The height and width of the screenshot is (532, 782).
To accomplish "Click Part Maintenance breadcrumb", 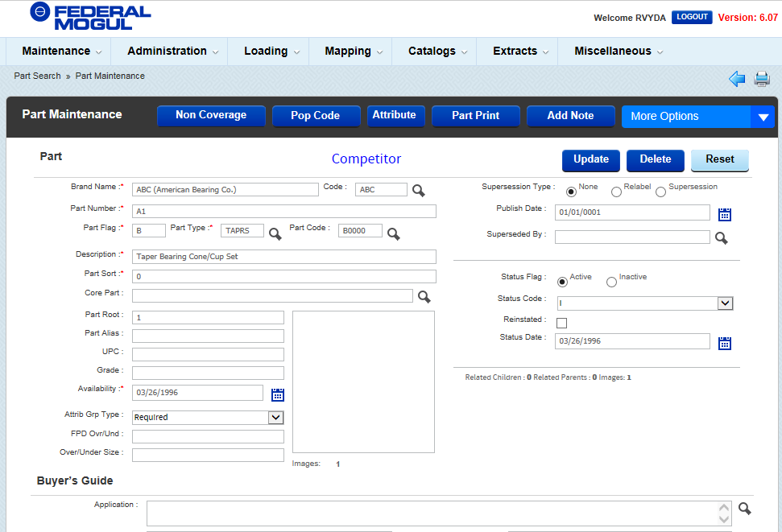I will pyautogui.click(x=110, y=76).
